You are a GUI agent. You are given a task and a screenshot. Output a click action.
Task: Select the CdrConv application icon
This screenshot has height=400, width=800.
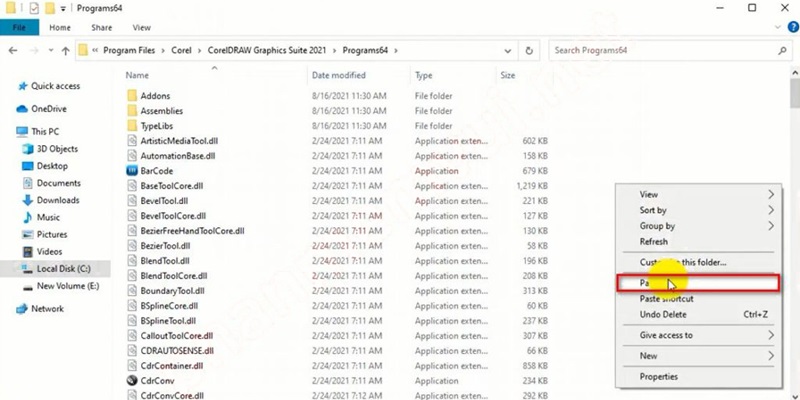[x=132, y=381]
